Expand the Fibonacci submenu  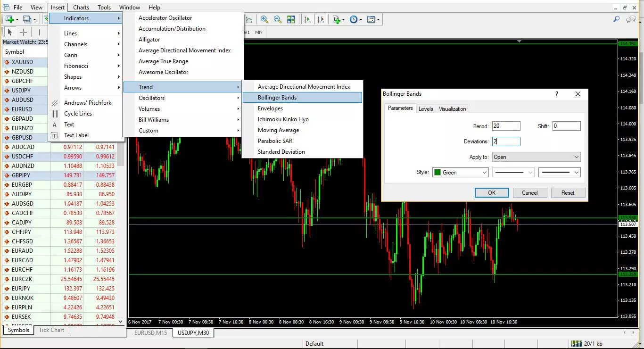click(86, 66)
